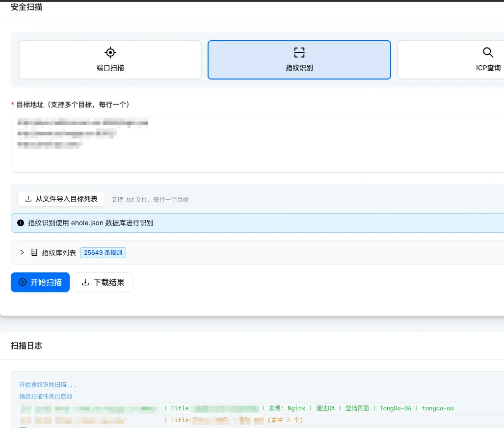Viewport: 504px width, 428px height.
Task: Click the play circle icon in 开始扫描
Action: click(23, 282)
